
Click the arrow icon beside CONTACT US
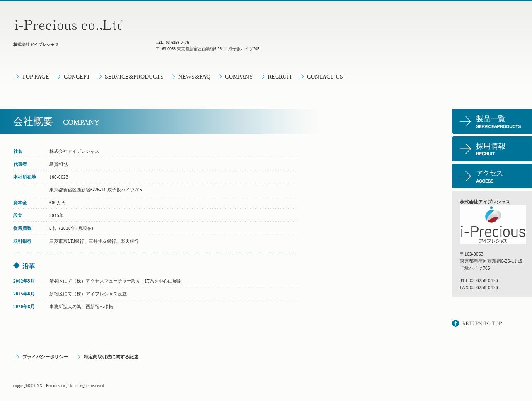[x=301, y=77]
